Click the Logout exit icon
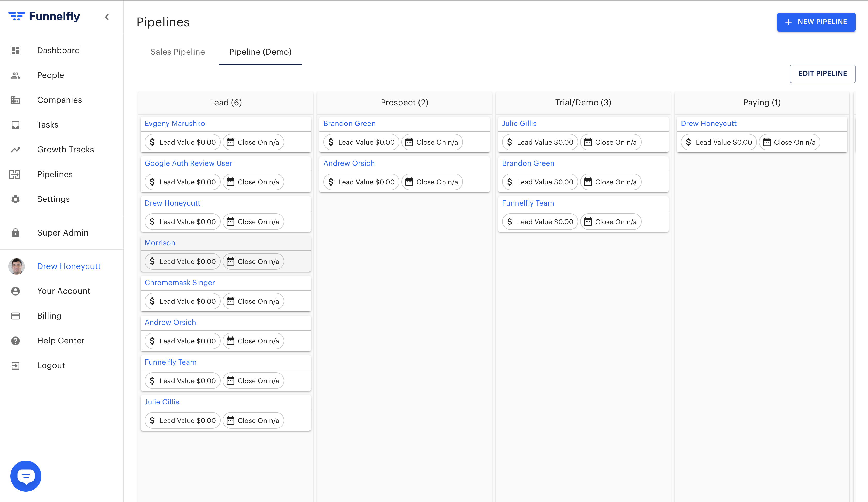Image resolution: width=868 pixels, height=502 pixels. point(16,366)
